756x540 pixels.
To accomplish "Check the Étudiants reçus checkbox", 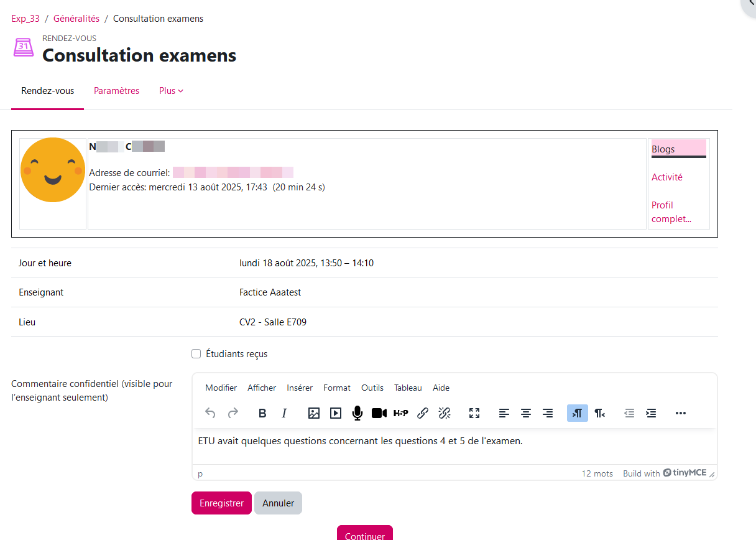I will (196, 354).
